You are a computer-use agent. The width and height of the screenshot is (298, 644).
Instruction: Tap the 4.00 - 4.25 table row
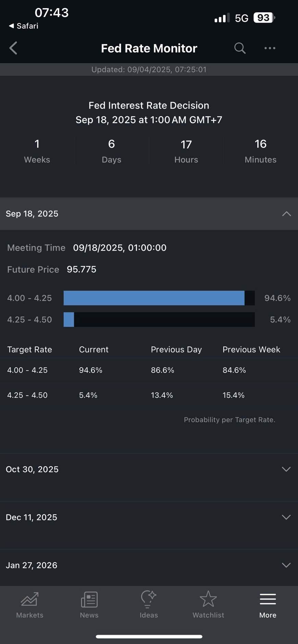coord(149,370)
